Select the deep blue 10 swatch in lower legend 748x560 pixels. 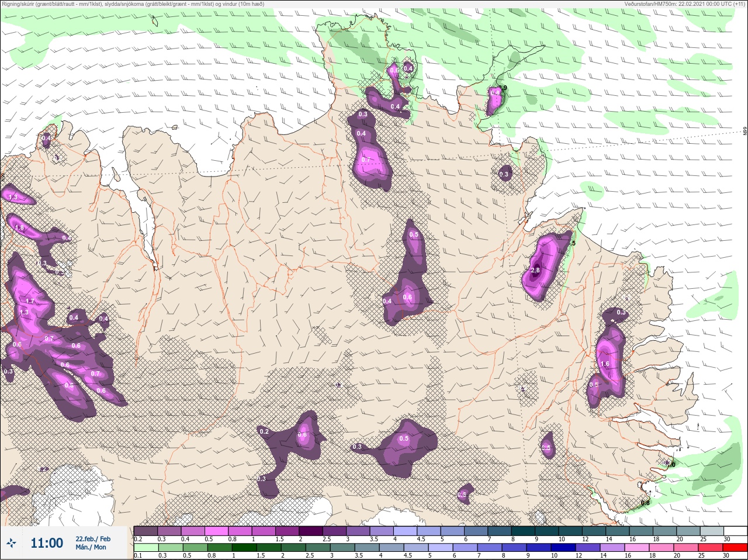pyautogui.click(x=563, y=548)
